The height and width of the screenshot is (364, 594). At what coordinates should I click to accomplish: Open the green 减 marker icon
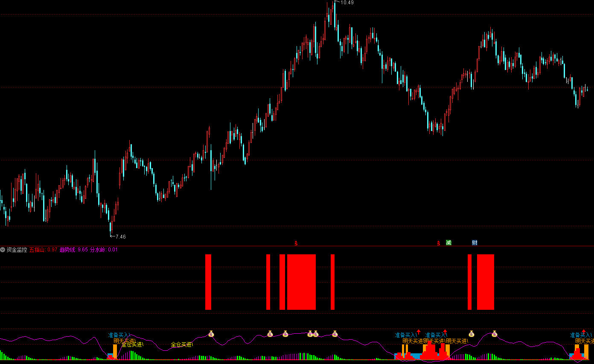click(448, 243)
